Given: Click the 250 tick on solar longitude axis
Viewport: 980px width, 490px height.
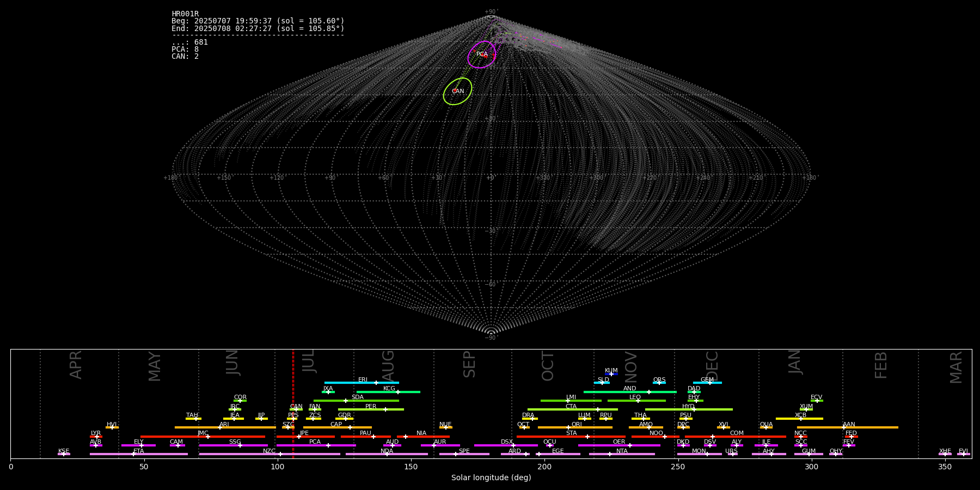Looking at the screenshot, I should pyautogui.click(x=678, y=467).
